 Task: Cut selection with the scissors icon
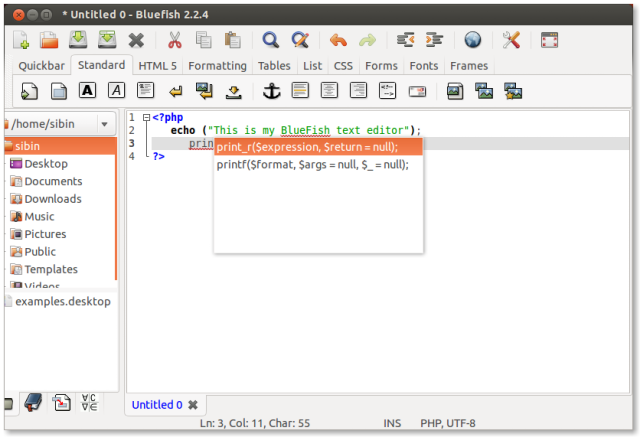175,40
